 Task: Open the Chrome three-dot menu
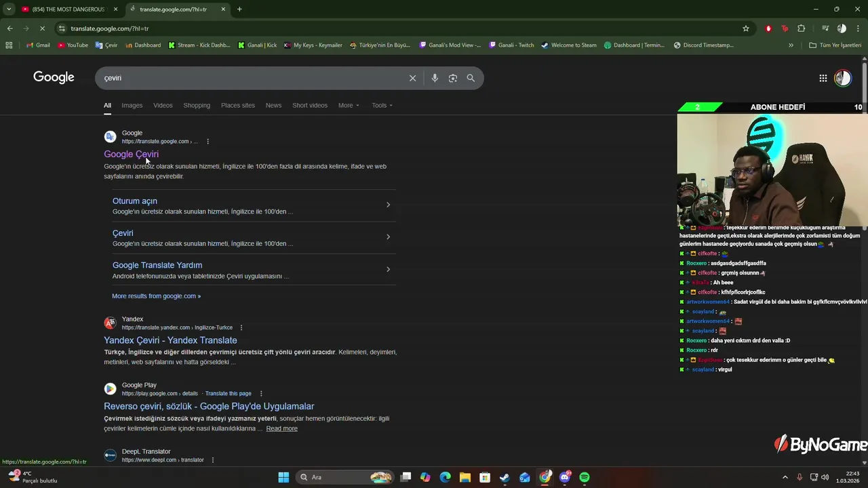point(859,28)
